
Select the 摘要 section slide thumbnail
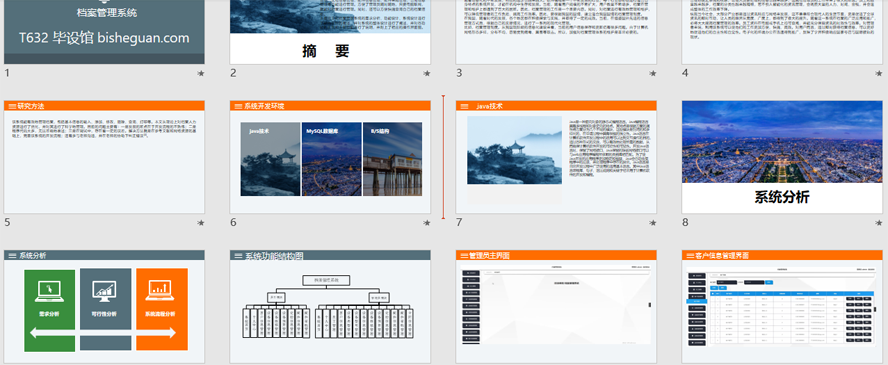coord(330,32)
